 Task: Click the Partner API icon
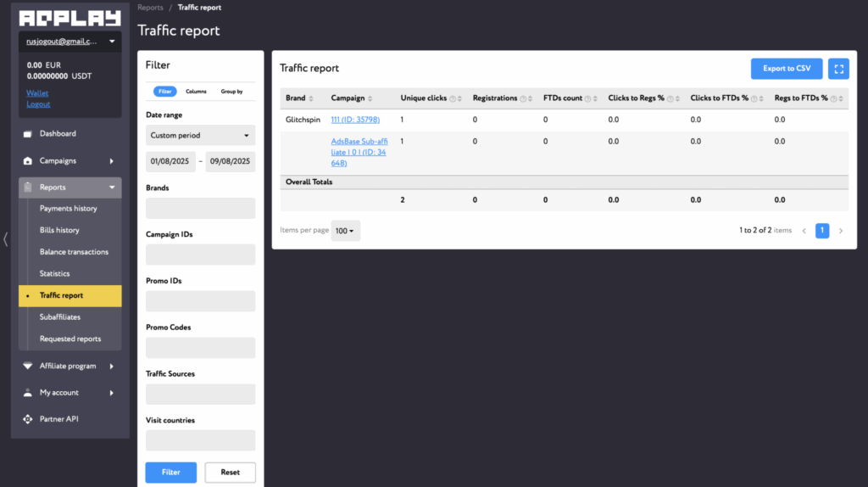click(x=28, y=419)
